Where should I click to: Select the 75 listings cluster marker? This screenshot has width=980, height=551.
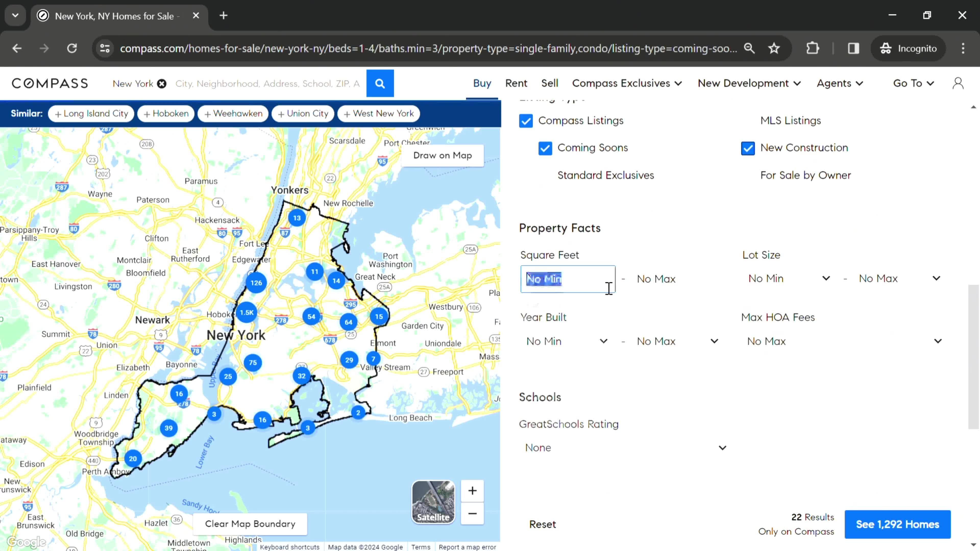pos(253,363)
